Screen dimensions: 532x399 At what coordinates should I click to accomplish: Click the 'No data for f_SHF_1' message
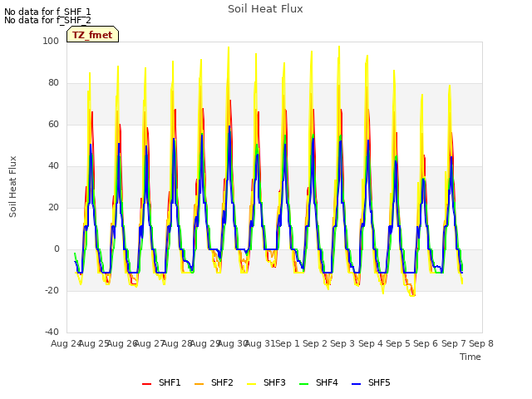click(47, 12)
